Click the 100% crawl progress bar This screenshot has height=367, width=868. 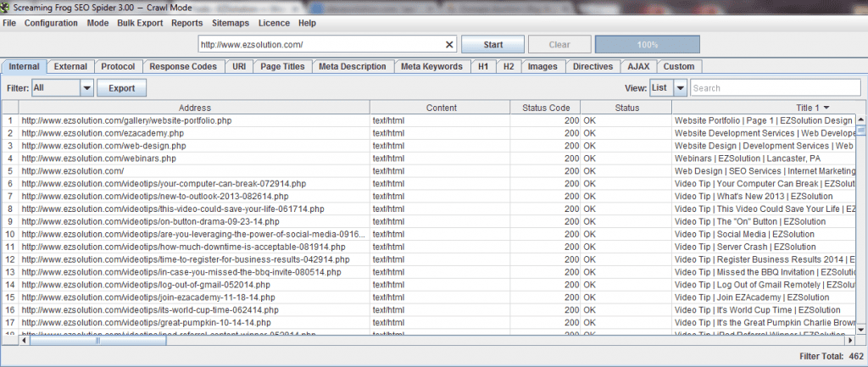point(647,45)
